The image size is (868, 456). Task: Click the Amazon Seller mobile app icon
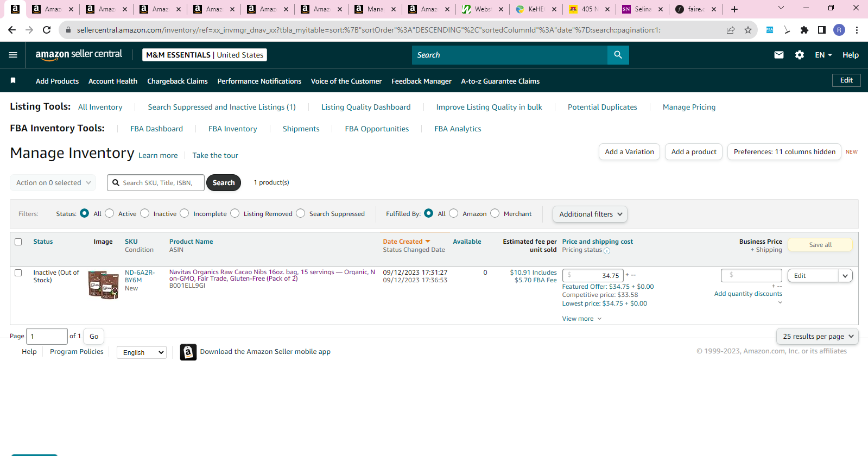click(x=188, y=352)
